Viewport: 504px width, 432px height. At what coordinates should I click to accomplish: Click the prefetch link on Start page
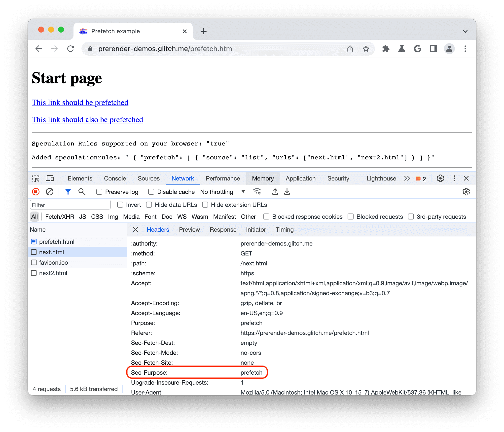[79, 102]
